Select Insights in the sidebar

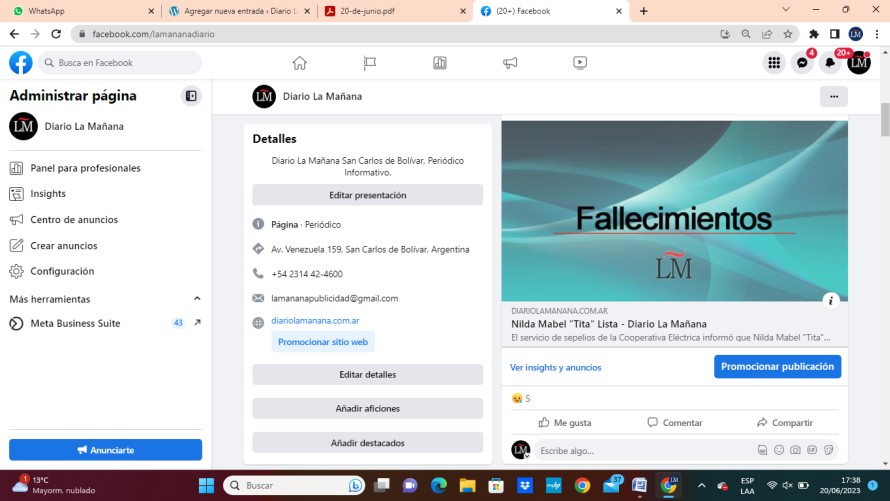click(x=48, y=194)
